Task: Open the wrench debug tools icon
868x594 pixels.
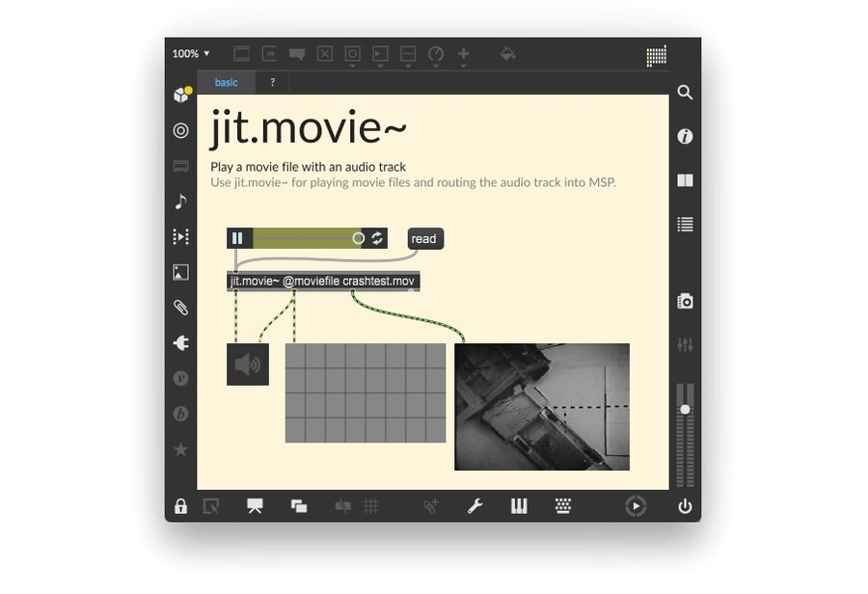Action: click(475, 506)
